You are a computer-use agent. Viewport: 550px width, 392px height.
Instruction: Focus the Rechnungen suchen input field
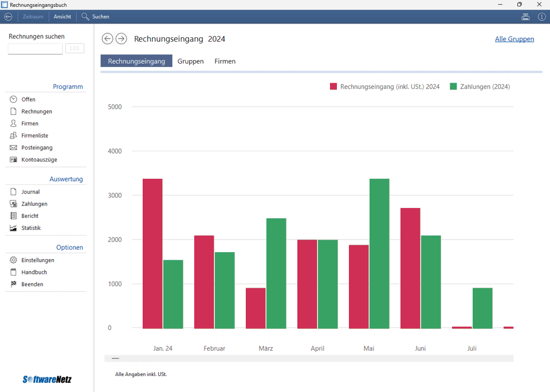pos(35,49)
